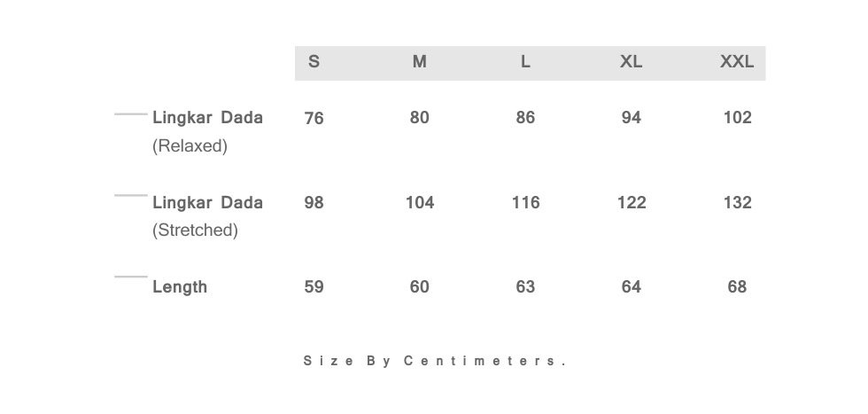868x414 pixels.
Task: Choose the XXL size column header
Action: [737, 61]
